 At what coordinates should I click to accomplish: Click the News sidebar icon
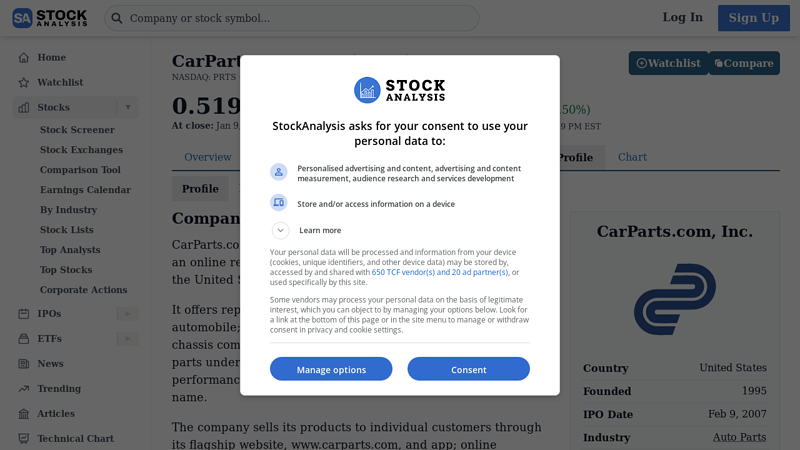click(23, 364)
